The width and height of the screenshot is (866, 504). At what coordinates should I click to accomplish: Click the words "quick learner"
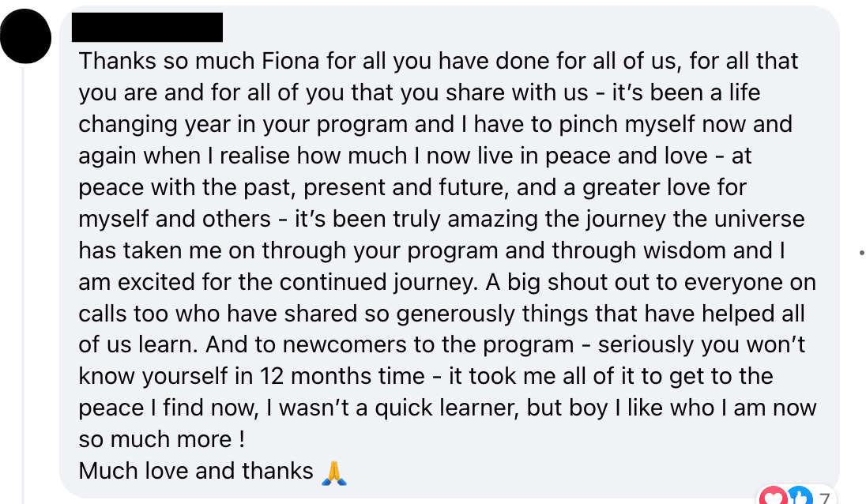[x=480, y=408]
